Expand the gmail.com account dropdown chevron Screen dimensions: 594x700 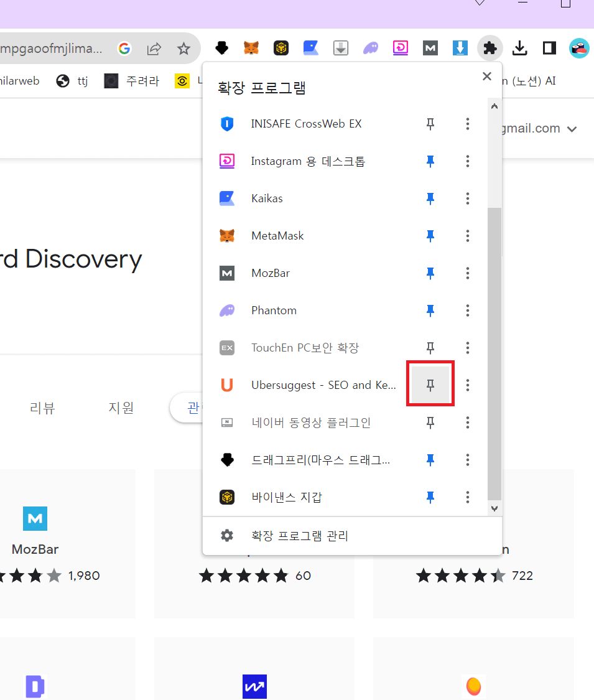(572, 129)
